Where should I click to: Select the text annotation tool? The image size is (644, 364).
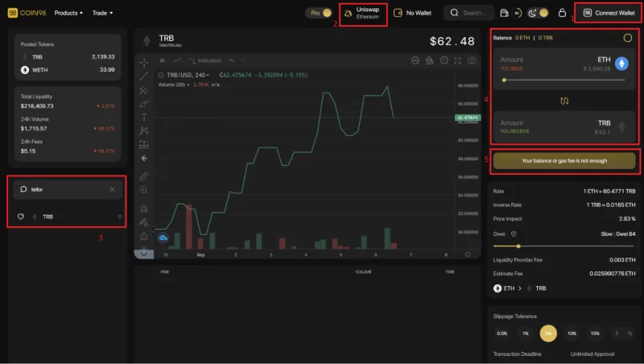point(144,117)
